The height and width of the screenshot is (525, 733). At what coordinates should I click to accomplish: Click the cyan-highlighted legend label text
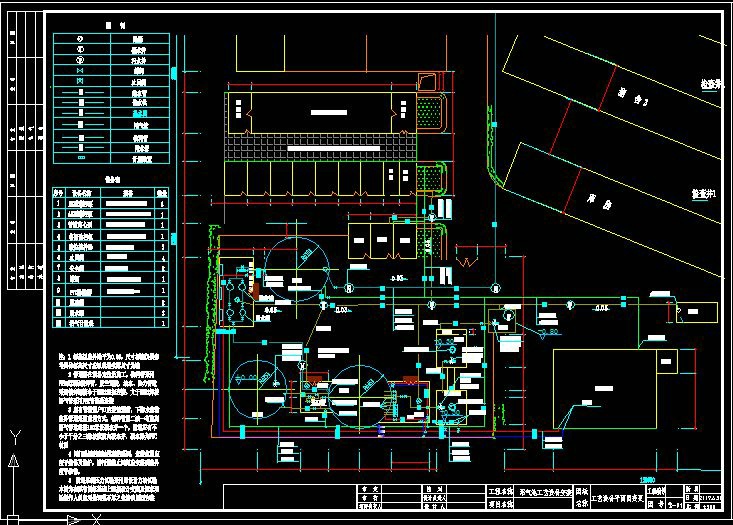click(x=140, y=114)
